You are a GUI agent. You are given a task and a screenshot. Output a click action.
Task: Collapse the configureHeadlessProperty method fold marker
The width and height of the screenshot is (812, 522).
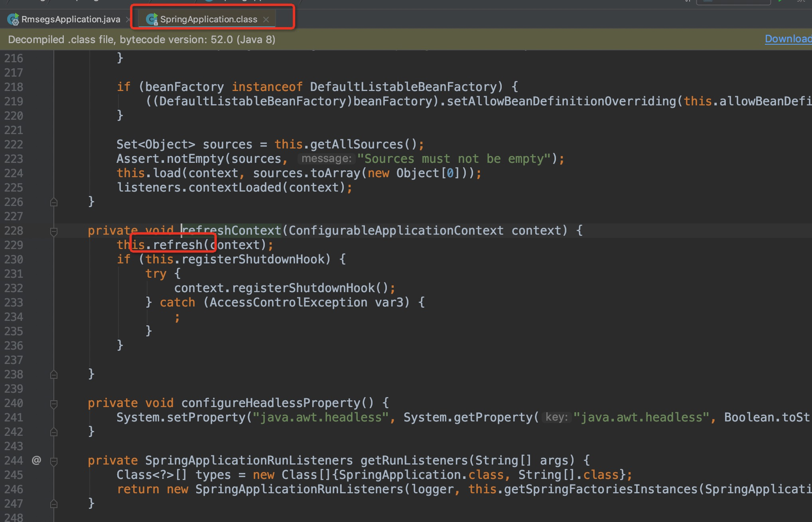pos(54,403)
